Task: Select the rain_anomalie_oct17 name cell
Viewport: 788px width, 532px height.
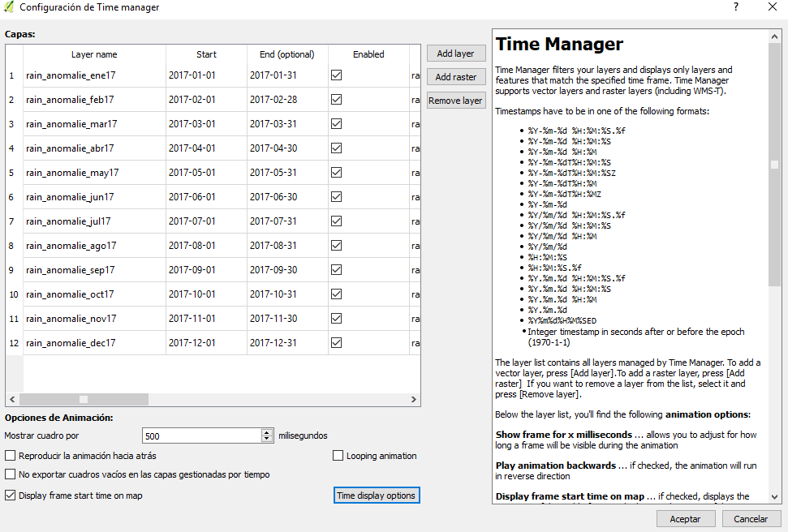Action: pos(94,294)
